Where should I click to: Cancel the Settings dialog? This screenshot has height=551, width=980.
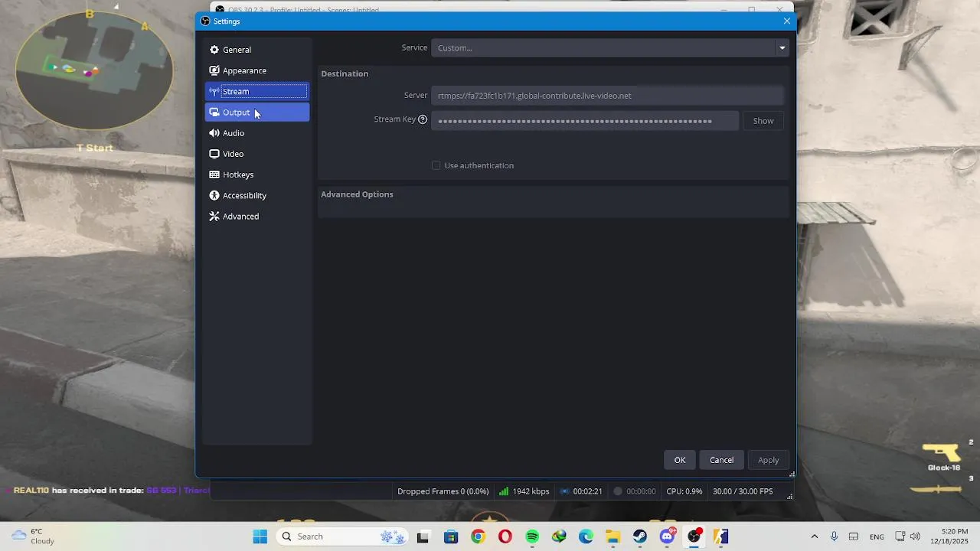(721, 460)
